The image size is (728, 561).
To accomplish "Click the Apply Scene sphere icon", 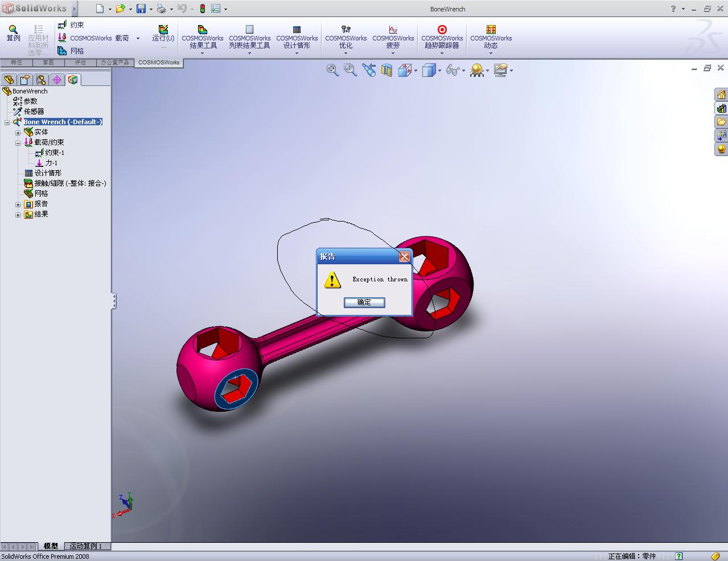I will tap(477, 70).
